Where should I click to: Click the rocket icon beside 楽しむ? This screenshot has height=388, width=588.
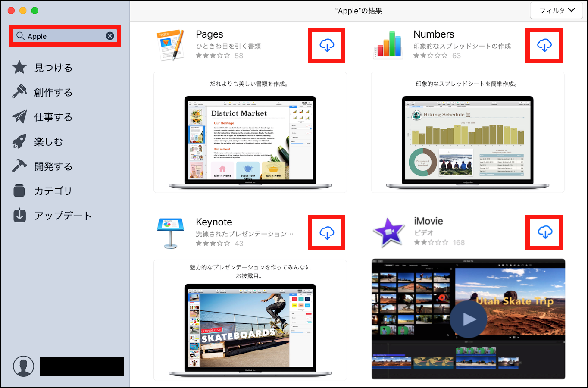[19, 141]
